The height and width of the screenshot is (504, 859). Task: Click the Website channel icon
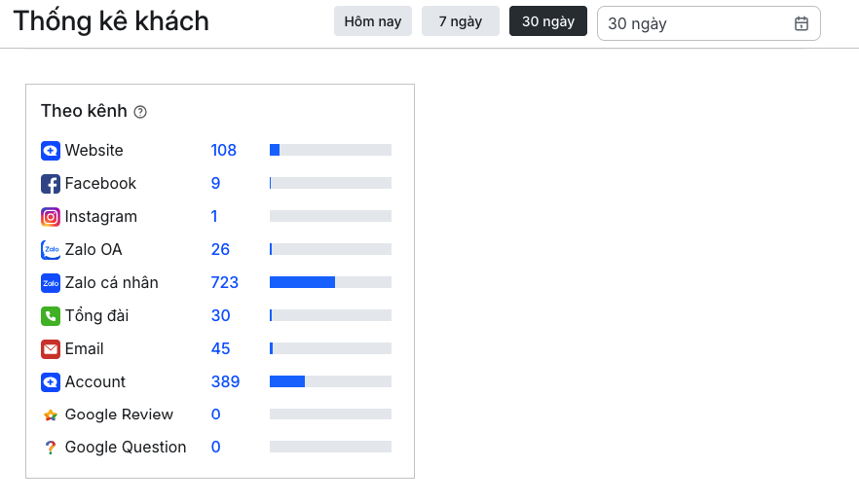(x=51, y=151)
